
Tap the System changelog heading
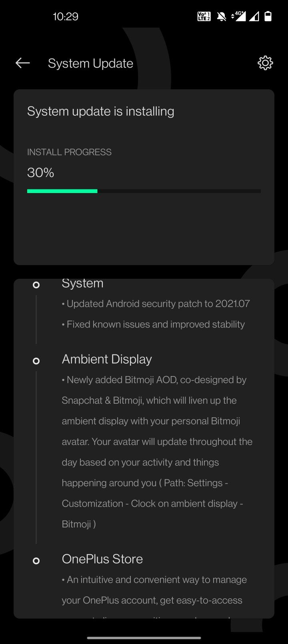83,283
